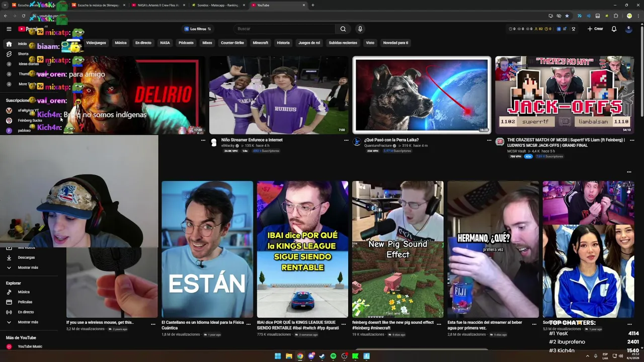Select the Historia filter chip

click(283, 43)
